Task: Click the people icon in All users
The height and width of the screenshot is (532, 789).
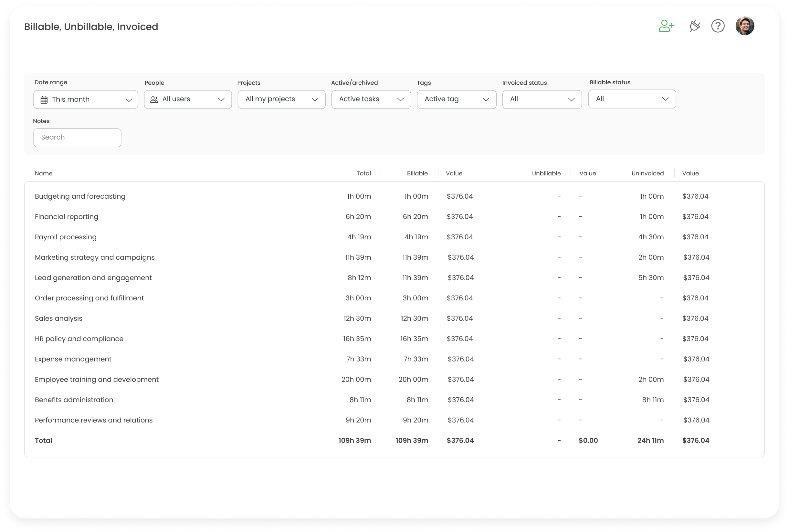Action: 154,99
